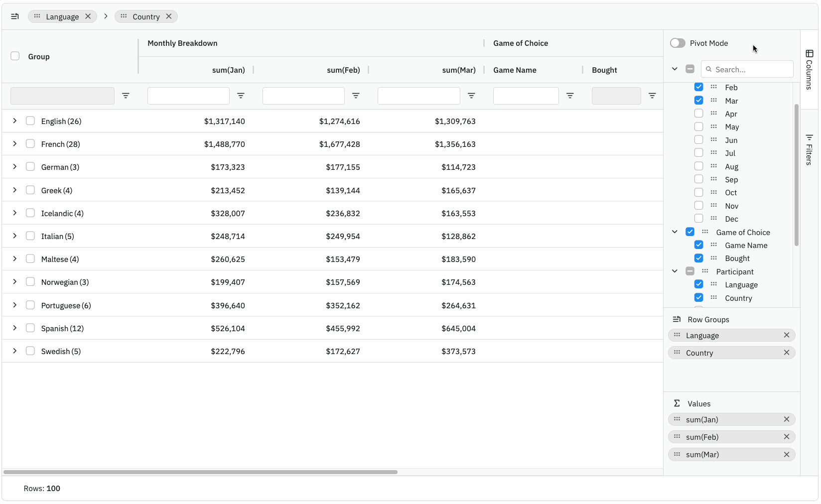Collapse the Participant column group
821x504 pixels.
click(675, 271)
